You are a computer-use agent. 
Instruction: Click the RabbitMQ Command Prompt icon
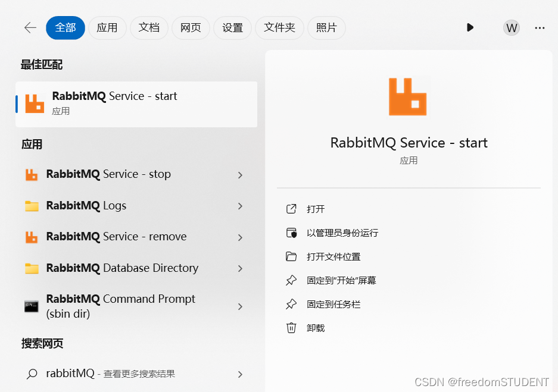(32, 306)
